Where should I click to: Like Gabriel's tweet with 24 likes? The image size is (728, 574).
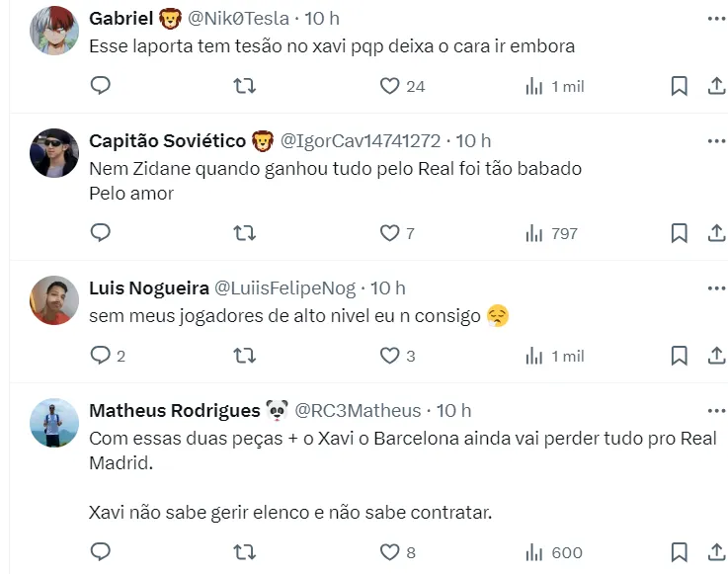coord(390,86)
